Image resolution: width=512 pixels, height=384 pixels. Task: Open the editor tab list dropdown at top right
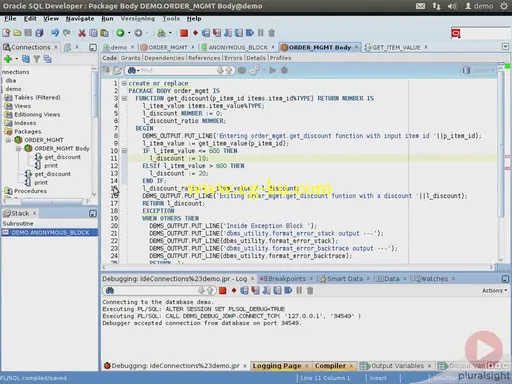[505, 47]
